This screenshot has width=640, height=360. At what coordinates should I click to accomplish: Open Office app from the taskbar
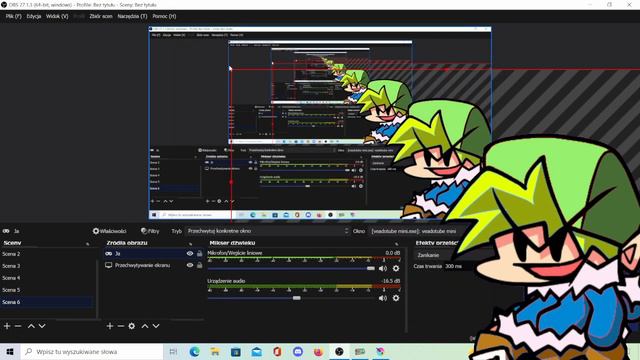[277, 351]
